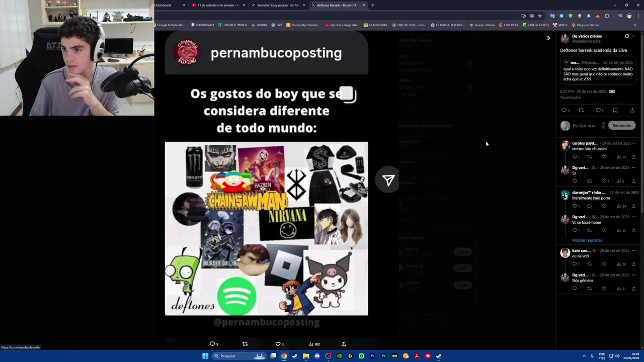Bookmark the main tweet
This screenshot has width=644, height=362.
(615, 110)
